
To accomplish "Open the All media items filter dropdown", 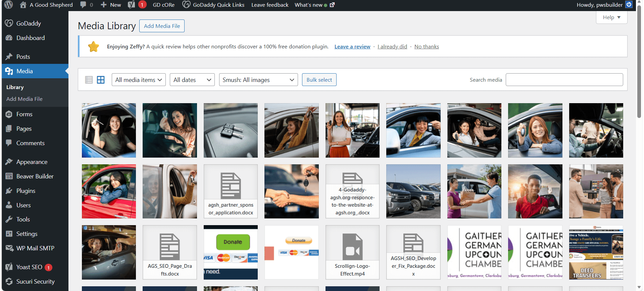I will (x=139, y=80).
